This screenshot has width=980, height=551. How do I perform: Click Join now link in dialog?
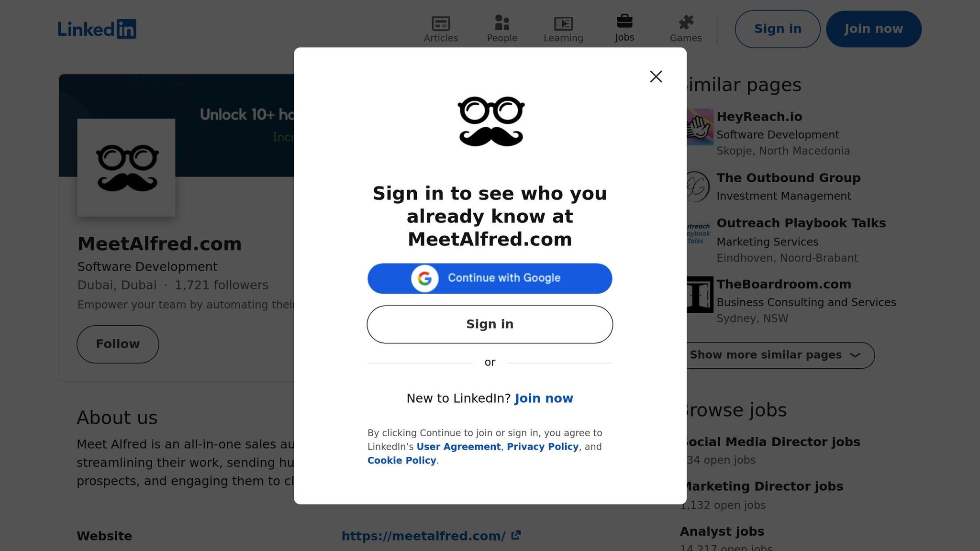(544, 398)
